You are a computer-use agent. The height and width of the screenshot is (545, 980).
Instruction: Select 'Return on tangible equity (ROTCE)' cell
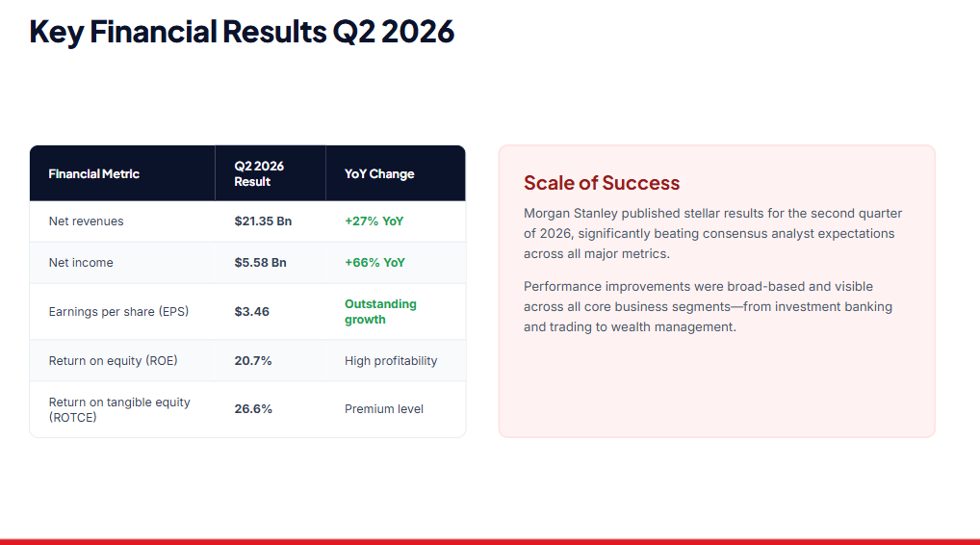pyautogui.click(x=119, y=409)
